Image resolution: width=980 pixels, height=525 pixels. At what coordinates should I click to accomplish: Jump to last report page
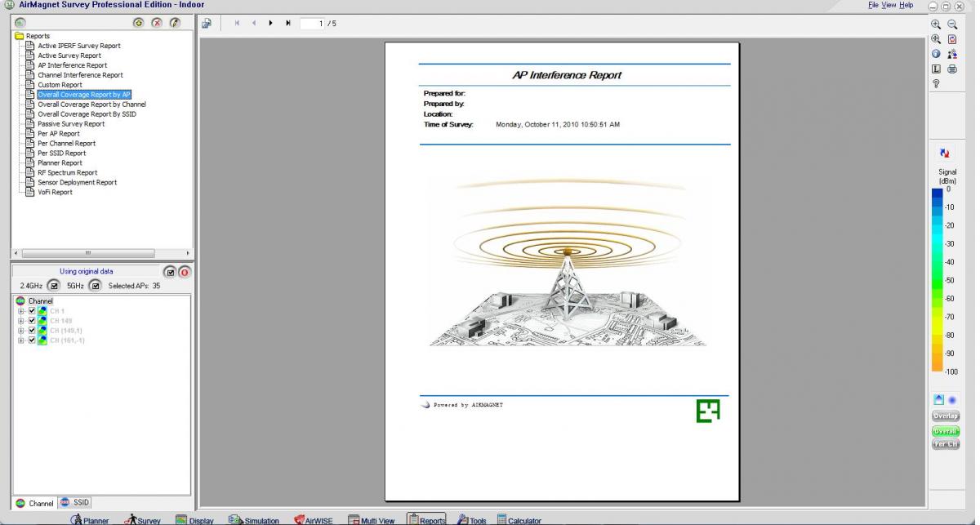point(287,23)
